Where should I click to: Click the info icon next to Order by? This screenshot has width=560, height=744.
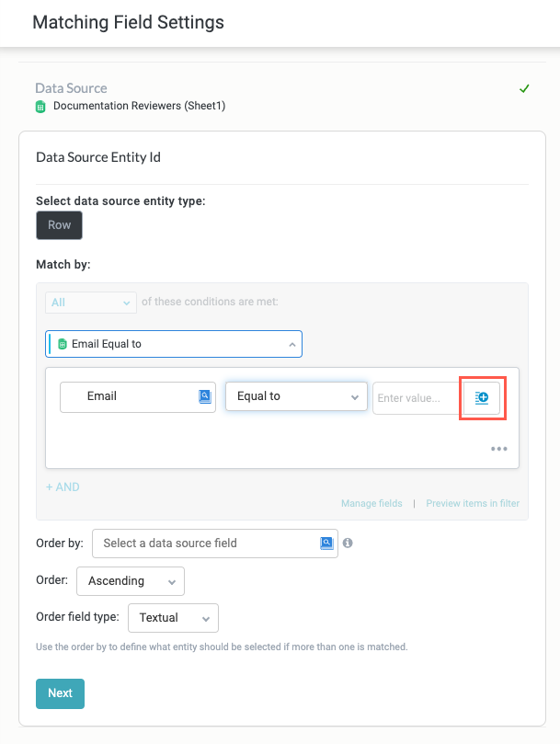click(x=348, y=544)
